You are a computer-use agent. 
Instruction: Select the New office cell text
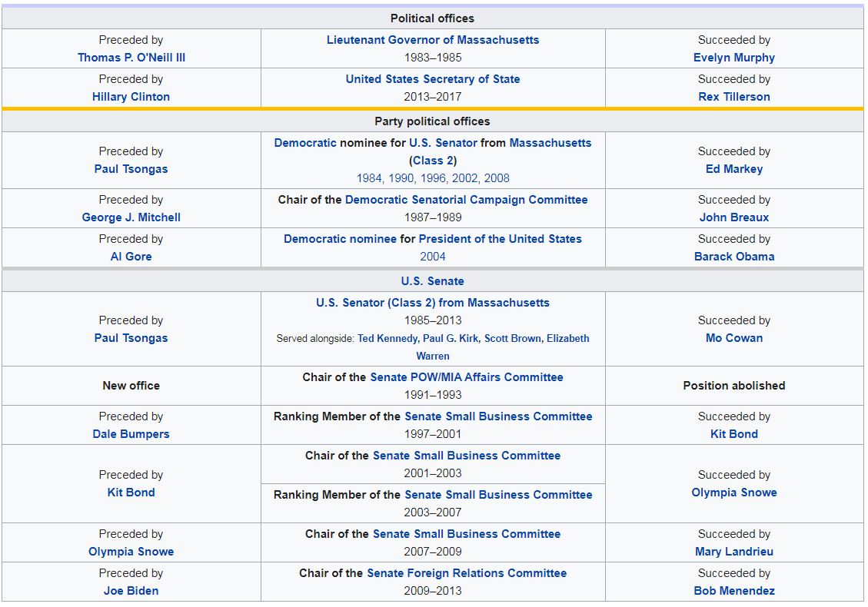click(131, 386)
